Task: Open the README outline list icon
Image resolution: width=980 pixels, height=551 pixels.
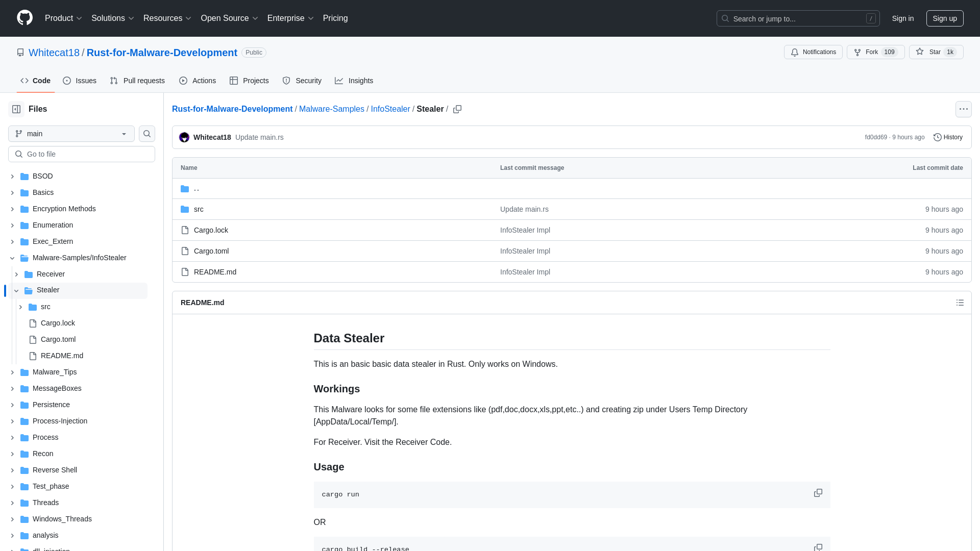Action: click(960, 303)
